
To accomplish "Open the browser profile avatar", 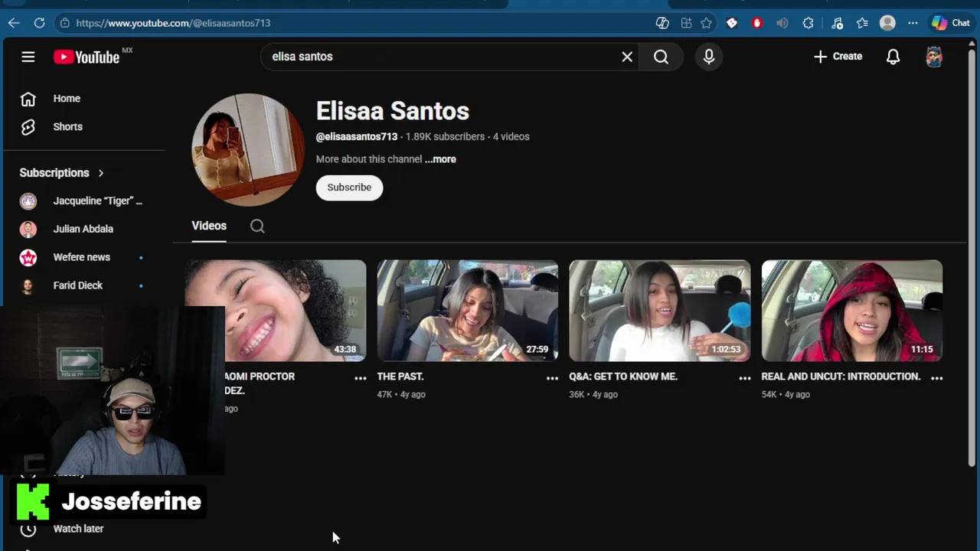I will click(887, 23).
